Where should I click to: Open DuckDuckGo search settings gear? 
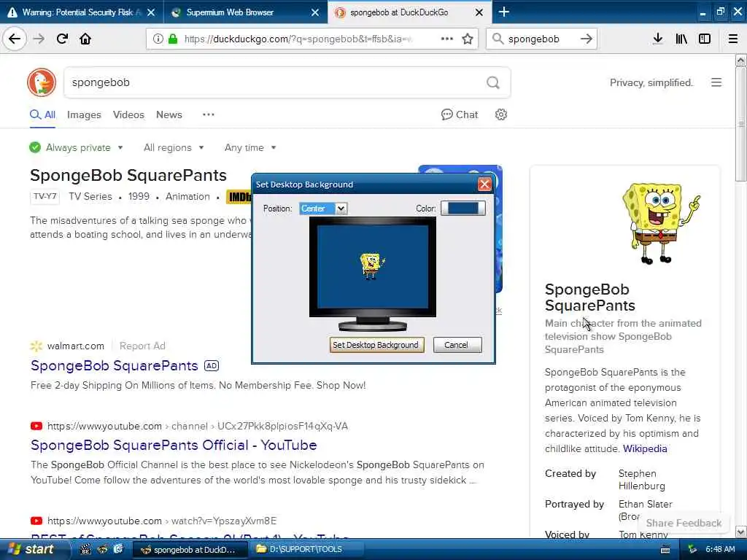click(x=500, y=114)
